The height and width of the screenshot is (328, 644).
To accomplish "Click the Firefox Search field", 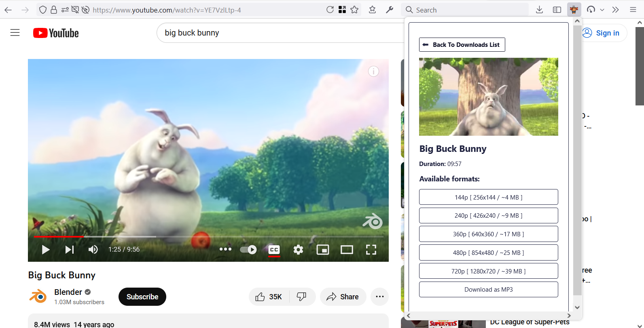I will coord(465,10).
